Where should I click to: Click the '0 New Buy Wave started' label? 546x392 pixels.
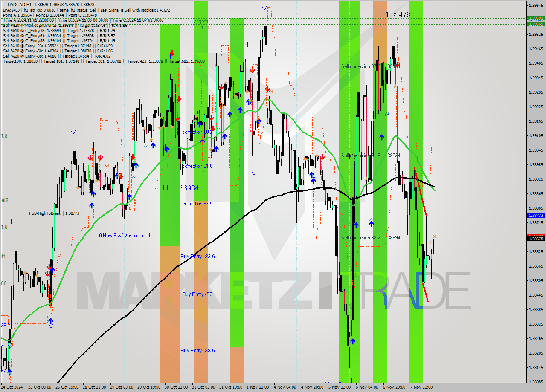tap(125, 236)
